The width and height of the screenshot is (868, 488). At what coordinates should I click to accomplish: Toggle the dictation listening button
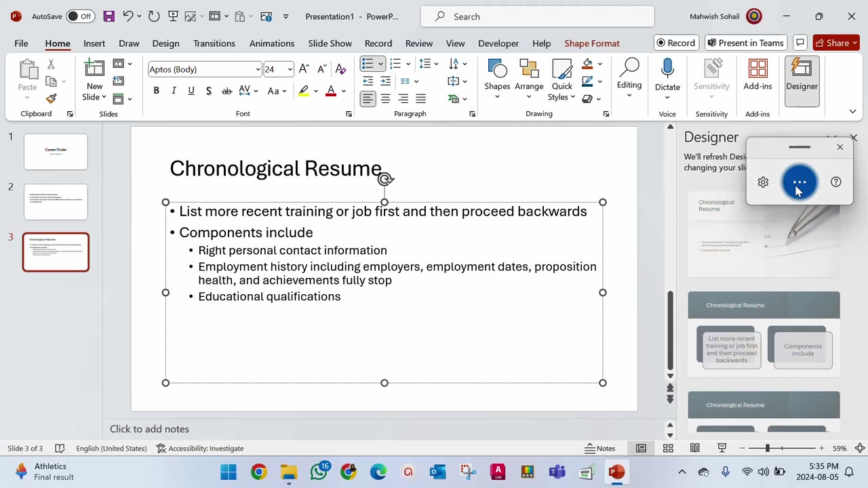[x=800, y=182]
